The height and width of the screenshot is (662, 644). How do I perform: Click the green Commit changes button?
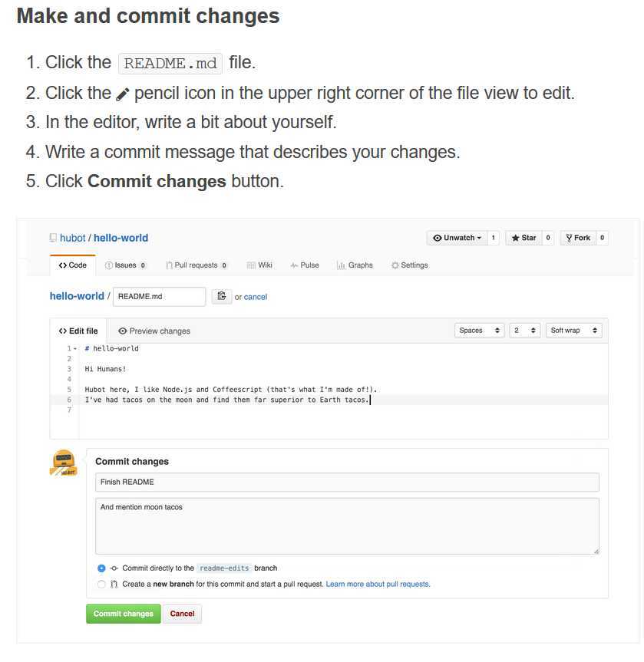(x=124, y=614)
